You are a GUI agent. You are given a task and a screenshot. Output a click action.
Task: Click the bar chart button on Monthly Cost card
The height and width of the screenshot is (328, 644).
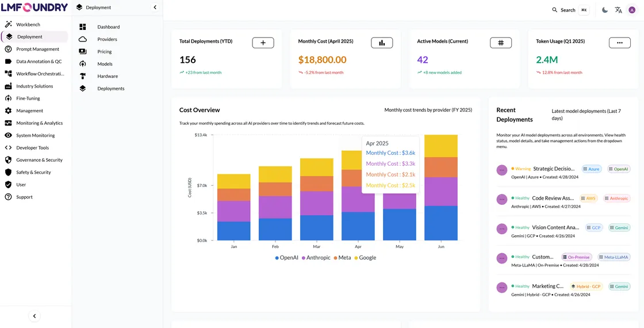382,43
